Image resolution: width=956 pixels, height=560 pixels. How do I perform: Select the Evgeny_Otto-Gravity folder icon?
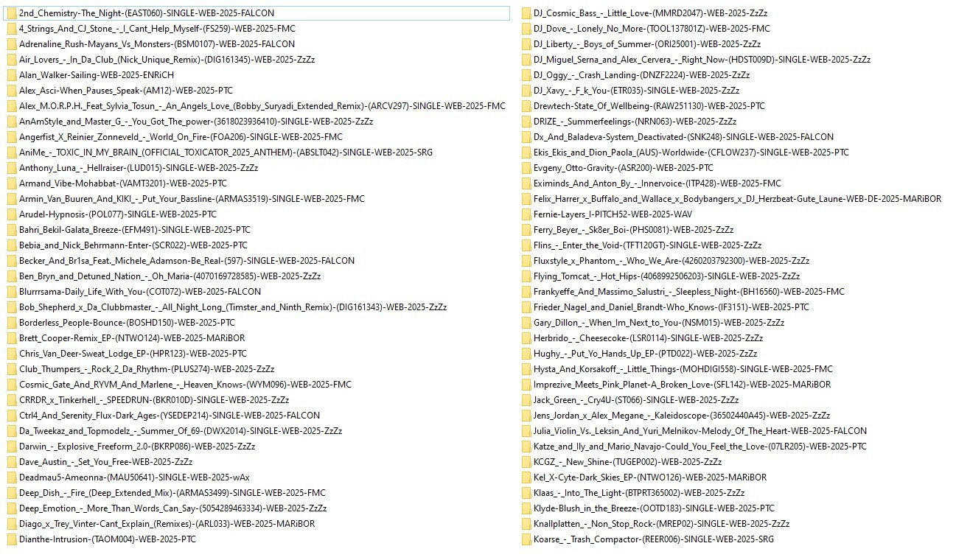(526, 168)
